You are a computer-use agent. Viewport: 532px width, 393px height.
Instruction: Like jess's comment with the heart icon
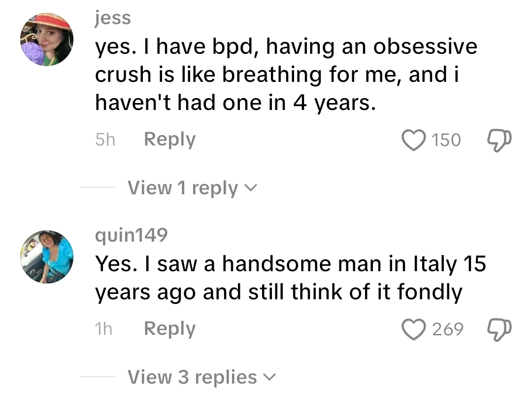[414, 140]
